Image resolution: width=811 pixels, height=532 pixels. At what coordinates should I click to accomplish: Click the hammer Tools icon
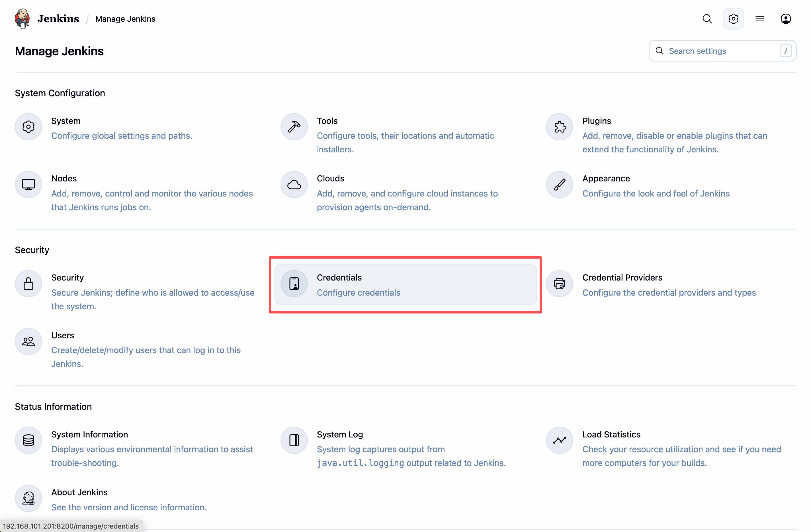click(x=294, y=127)
